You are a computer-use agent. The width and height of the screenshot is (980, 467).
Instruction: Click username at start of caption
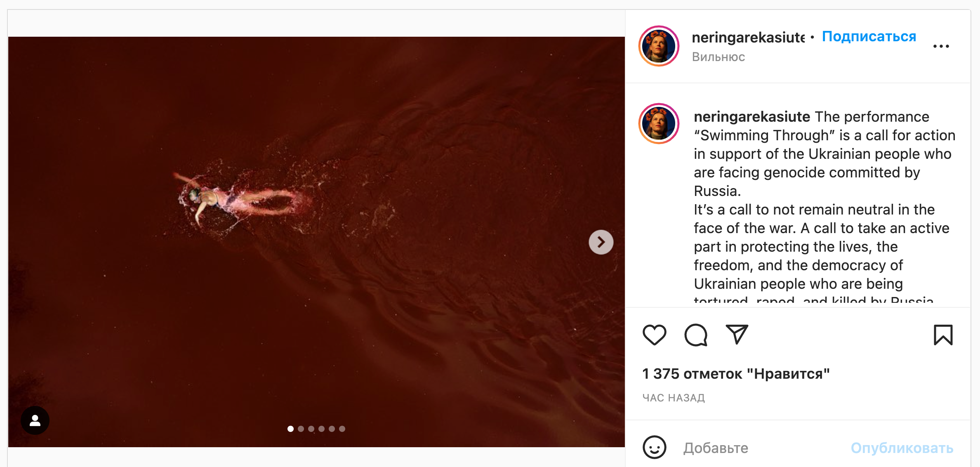click(x=752, y=117)
